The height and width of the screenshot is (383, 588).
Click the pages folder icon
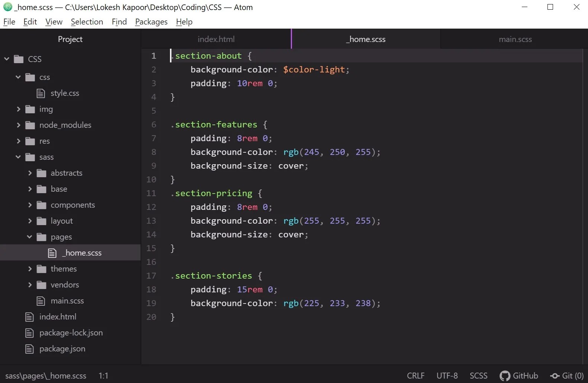42,237
